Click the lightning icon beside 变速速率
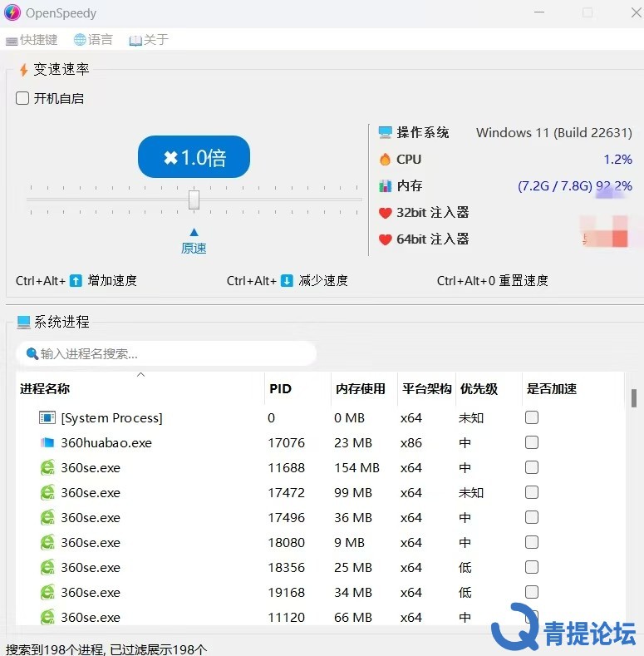The width and height of the screenshot is (644, 656). [24, 70]
